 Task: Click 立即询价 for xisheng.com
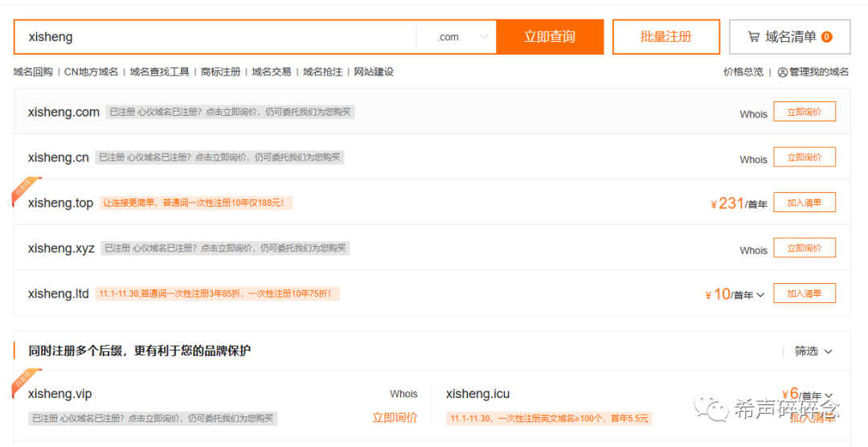(804, 112)
